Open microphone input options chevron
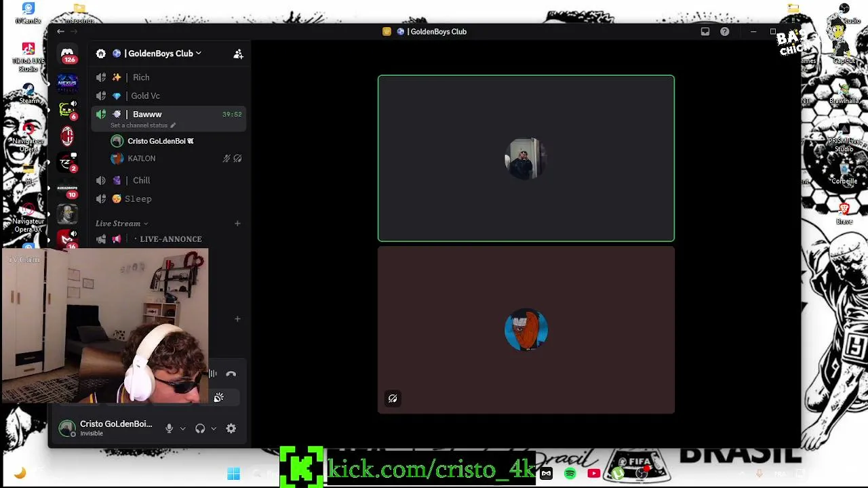 [x=182, y=428]
